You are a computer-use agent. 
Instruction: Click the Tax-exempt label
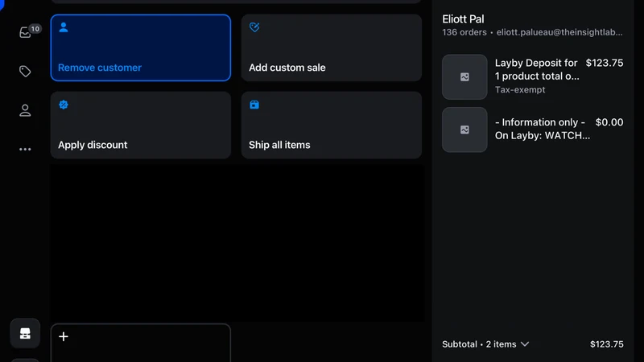coord(520,89)
